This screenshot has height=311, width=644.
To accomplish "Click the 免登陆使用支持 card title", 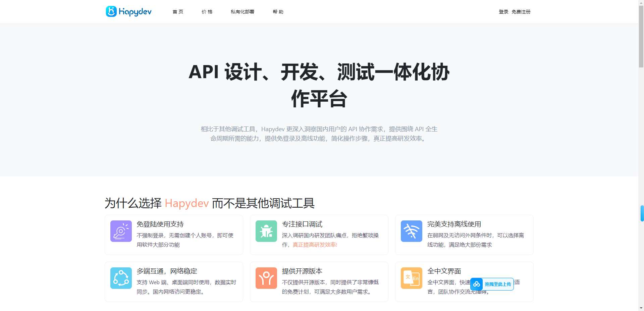I will 160,224.
